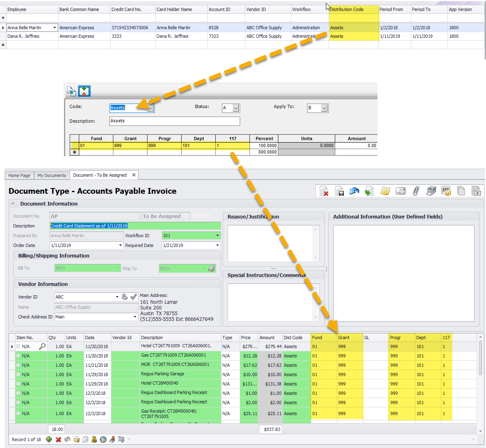The height and width of the screenshot is (448, 486).
Task: Click the green plus add record icon
Action: 49,439
